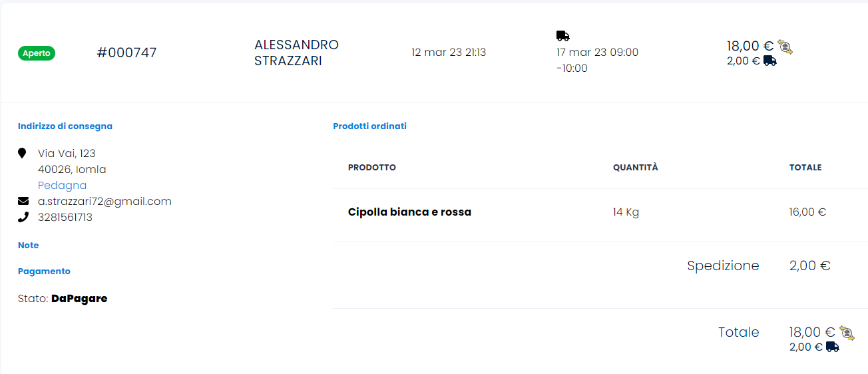Click the email a.strazzari72@gmail.com

click(x=105, y=201)
